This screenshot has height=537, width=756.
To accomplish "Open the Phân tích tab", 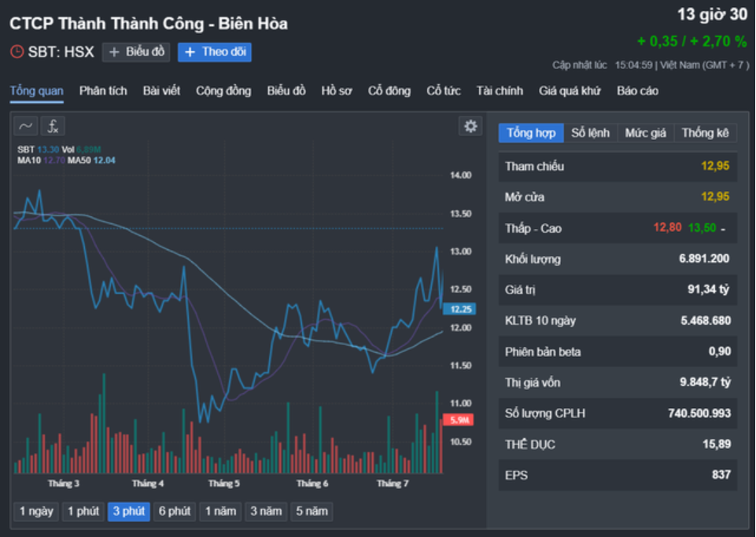I will pyautogui.click(x=103, y=91).
